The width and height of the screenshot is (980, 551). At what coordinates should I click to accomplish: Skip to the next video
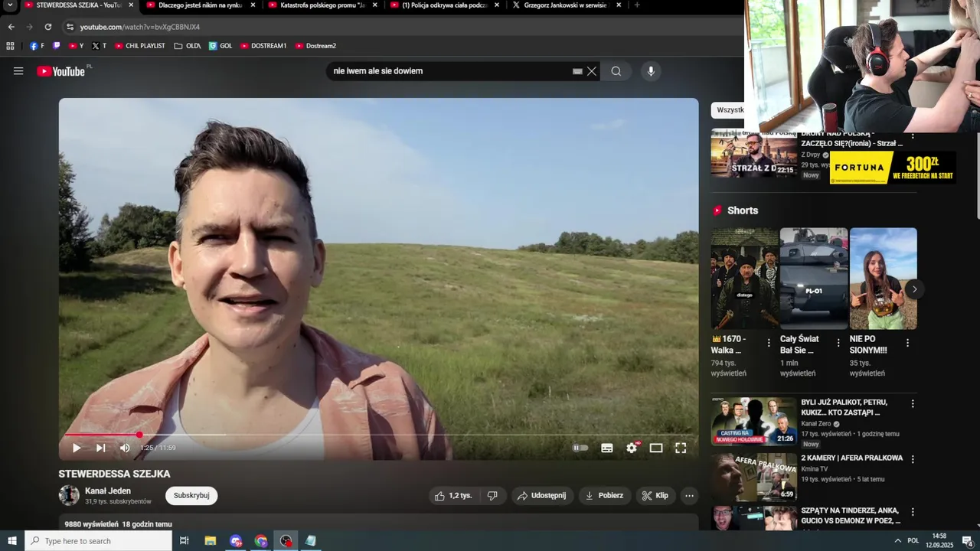coord(100,448)
